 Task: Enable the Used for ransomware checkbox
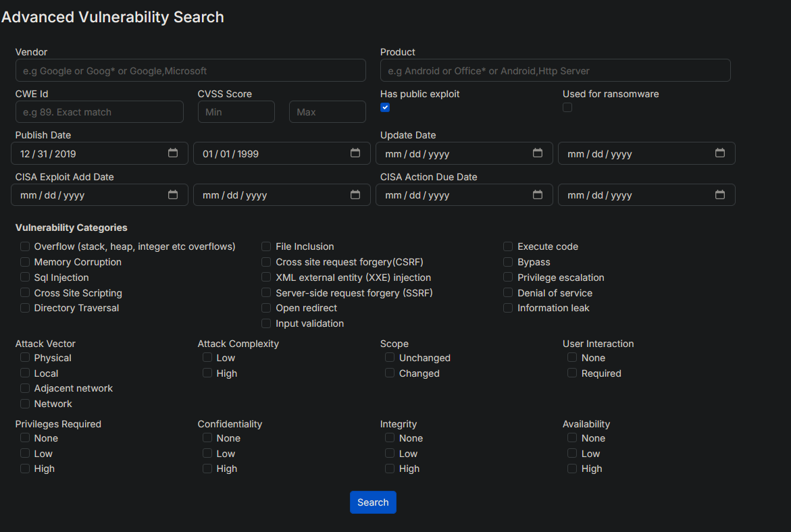click(567, 107)
